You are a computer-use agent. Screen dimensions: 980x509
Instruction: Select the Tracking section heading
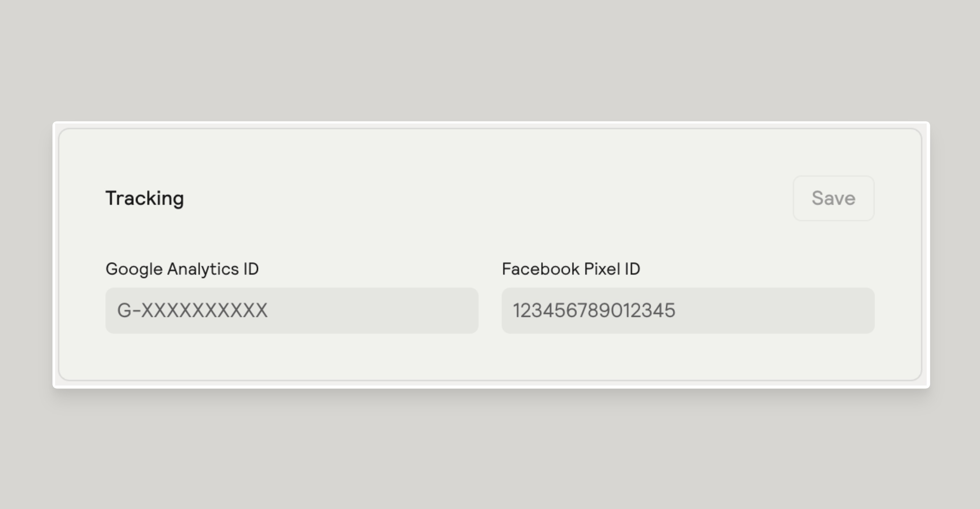[144, 198]
